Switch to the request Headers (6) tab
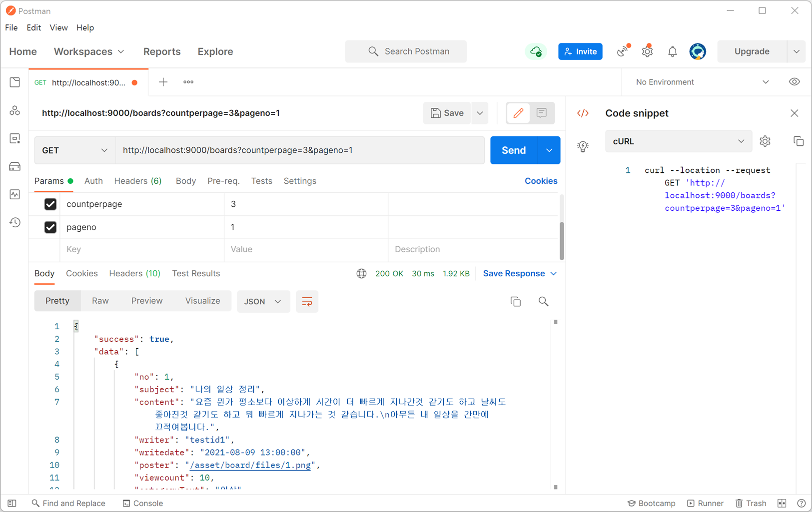Image resolution: width=812 pixels, height=512 pixels. 138,181
